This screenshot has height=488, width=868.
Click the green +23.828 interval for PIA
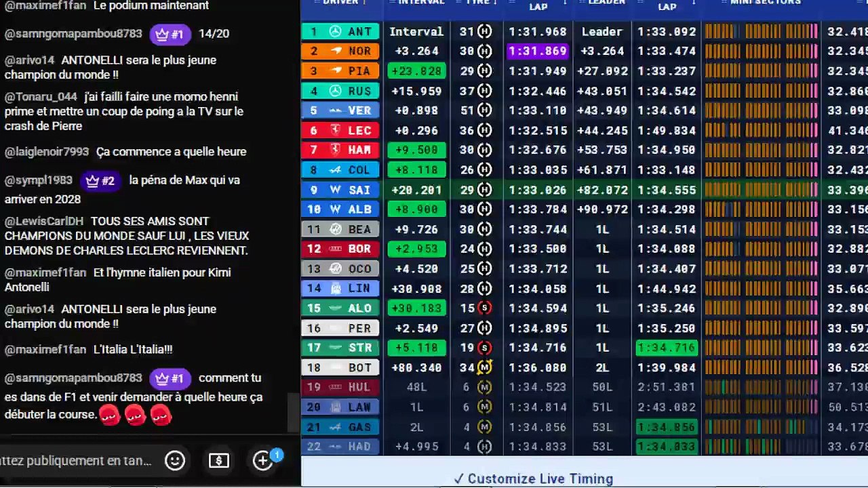click(416, 71)
